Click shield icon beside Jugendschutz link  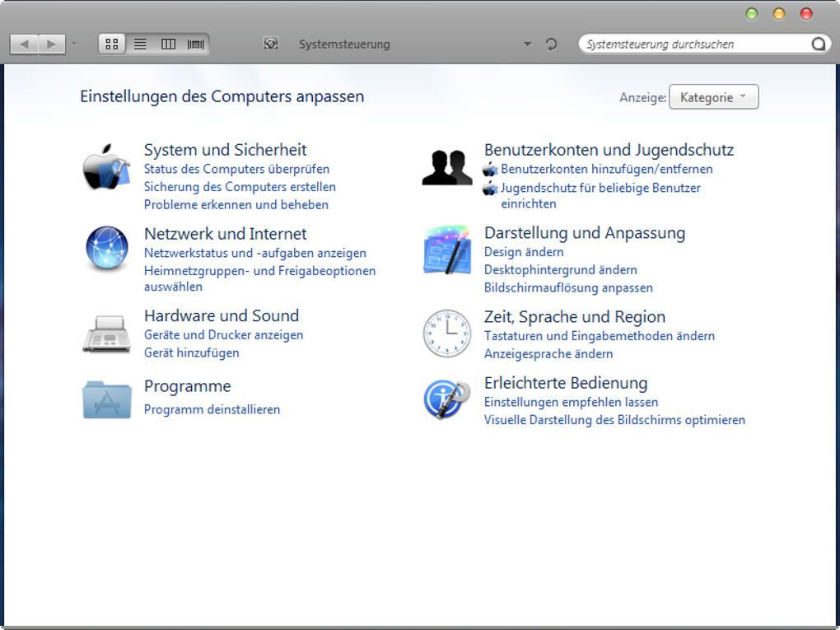pos(490,188)
